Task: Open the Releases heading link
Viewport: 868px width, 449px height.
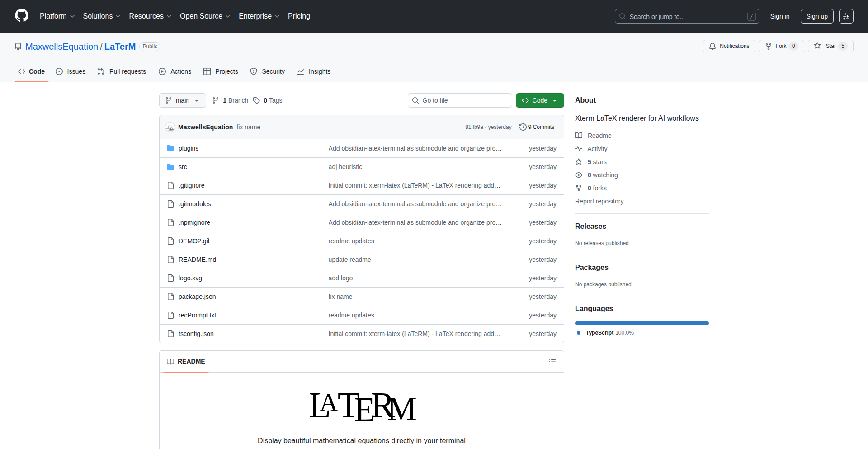Action: tap(590, 226)
